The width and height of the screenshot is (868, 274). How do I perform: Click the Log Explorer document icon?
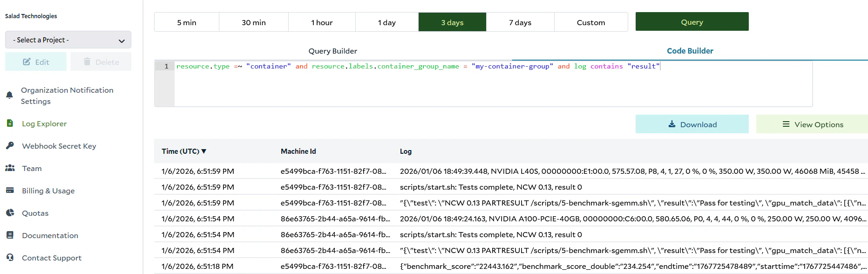pos(10,123)
